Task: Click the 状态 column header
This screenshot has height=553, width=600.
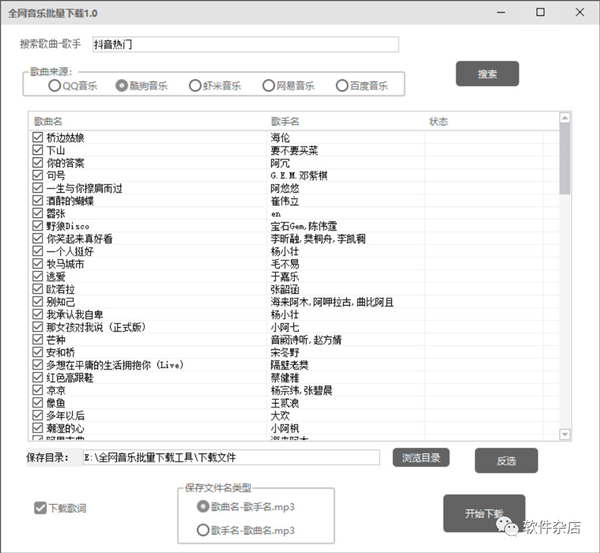Action: pyautogui.click(x=439, y=121)
